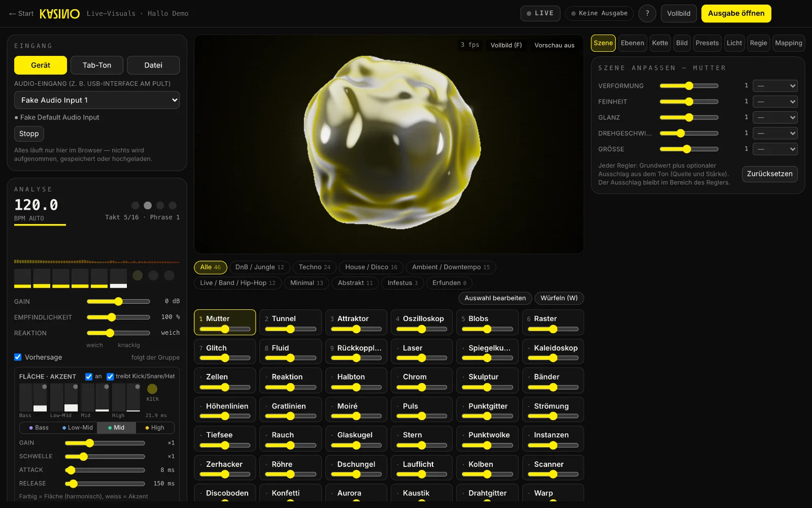
Task: Open the help question mark button
Action: tap(647, 14)
